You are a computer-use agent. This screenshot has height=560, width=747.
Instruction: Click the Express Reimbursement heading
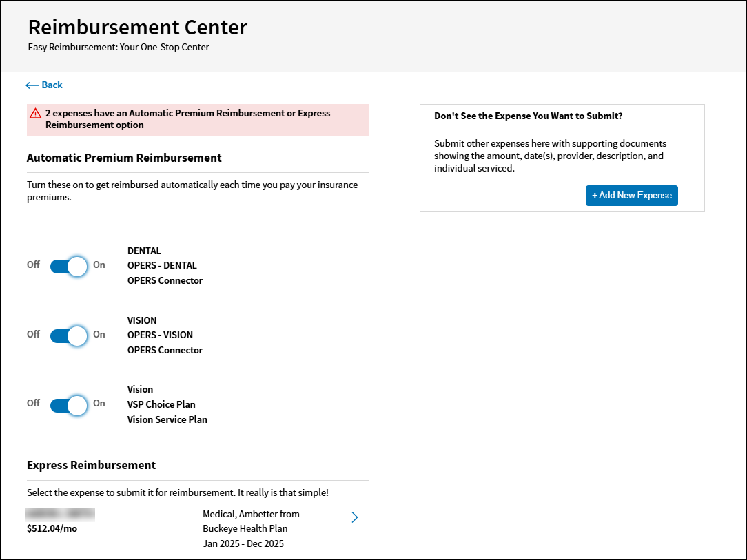pyautogui.click(x=91, y=465)
